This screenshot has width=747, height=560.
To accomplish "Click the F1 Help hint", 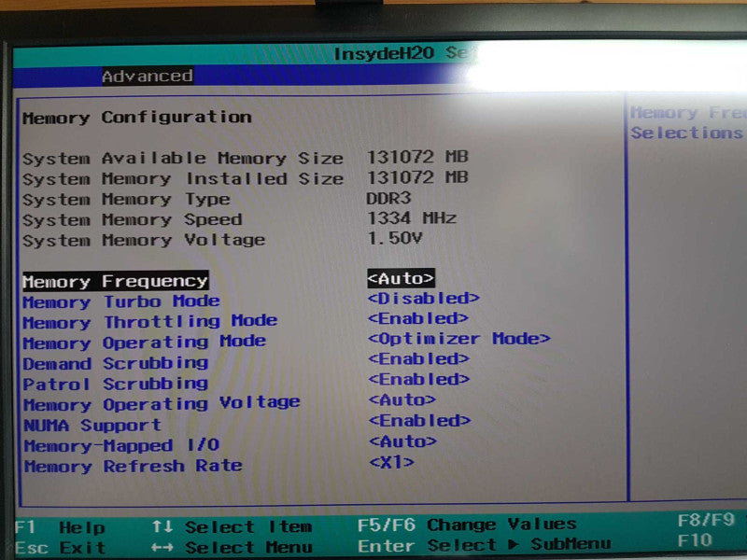I will pyautogui.click(x=60, y=527).
